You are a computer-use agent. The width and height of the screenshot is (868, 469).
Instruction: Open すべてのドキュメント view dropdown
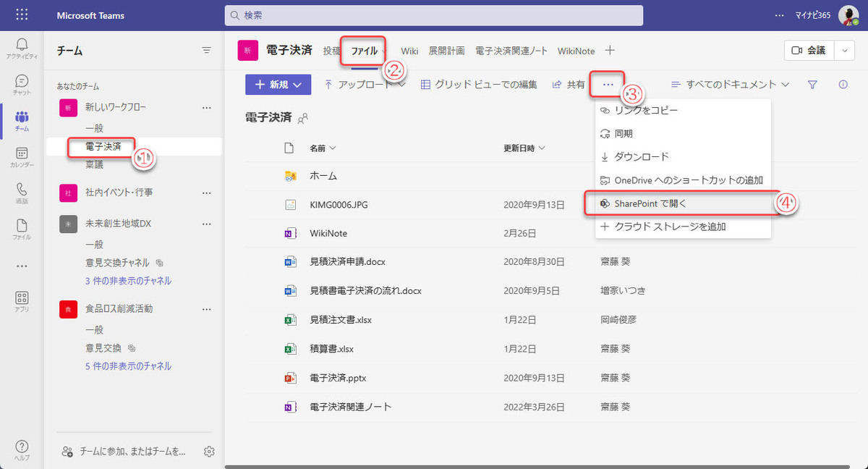(730, 85)
